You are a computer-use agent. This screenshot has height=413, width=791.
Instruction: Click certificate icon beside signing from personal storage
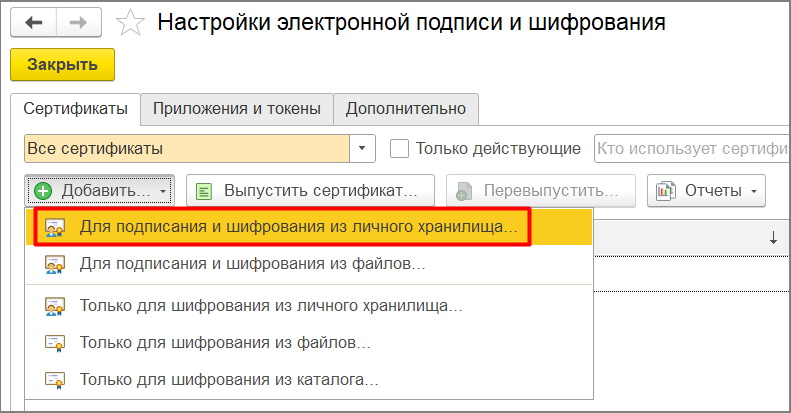point(54,228)
